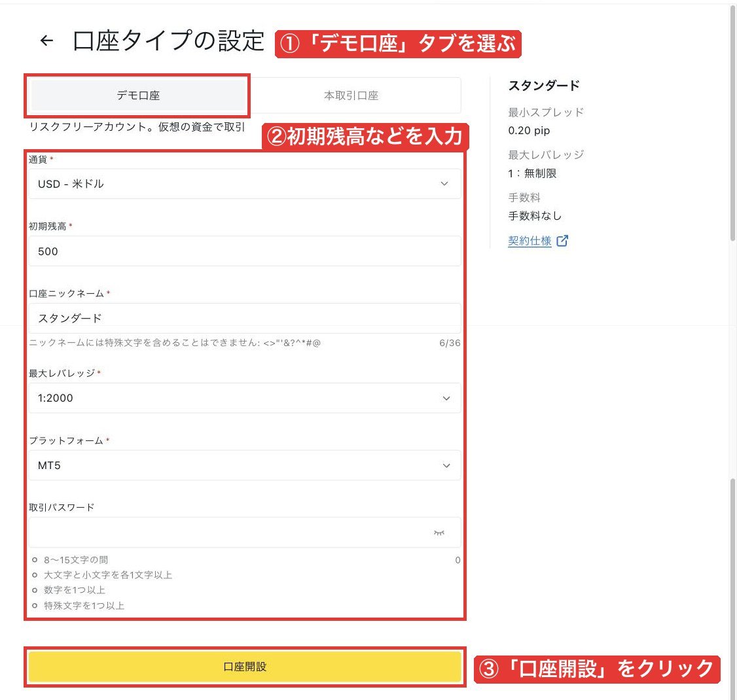
Task: Click the 6/36 character counter
Action: tap(450, 343)
